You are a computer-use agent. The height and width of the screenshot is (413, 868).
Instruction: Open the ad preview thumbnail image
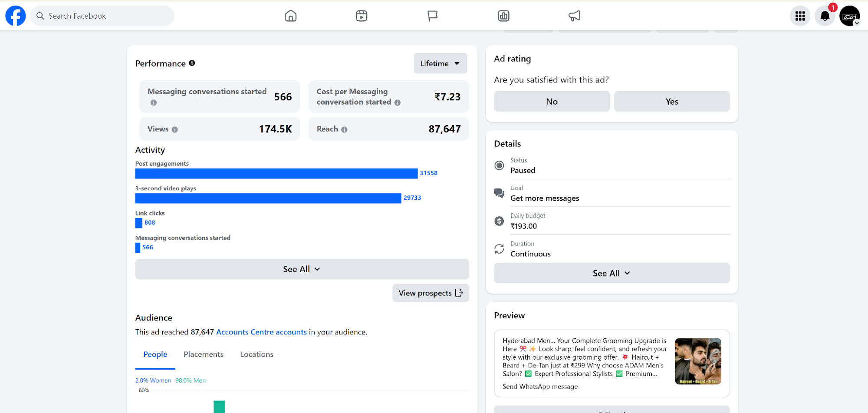(698, 361)
